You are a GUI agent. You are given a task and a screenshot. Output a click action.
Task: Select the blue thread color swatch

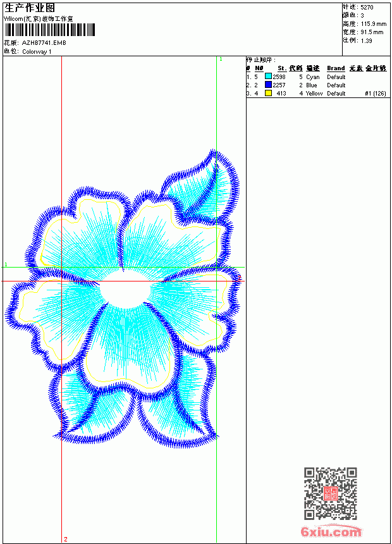click(x=268, y=85)
